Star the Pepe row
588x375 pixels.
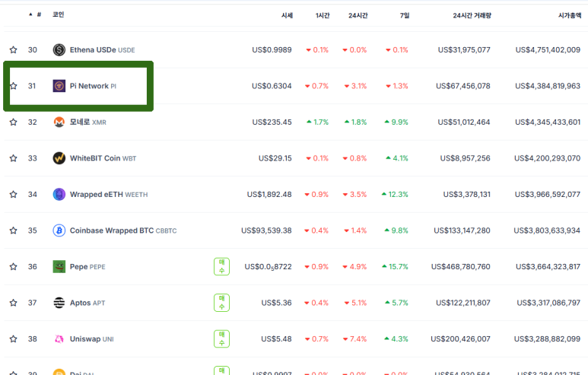pyautogui.click(x=13, y=267)
